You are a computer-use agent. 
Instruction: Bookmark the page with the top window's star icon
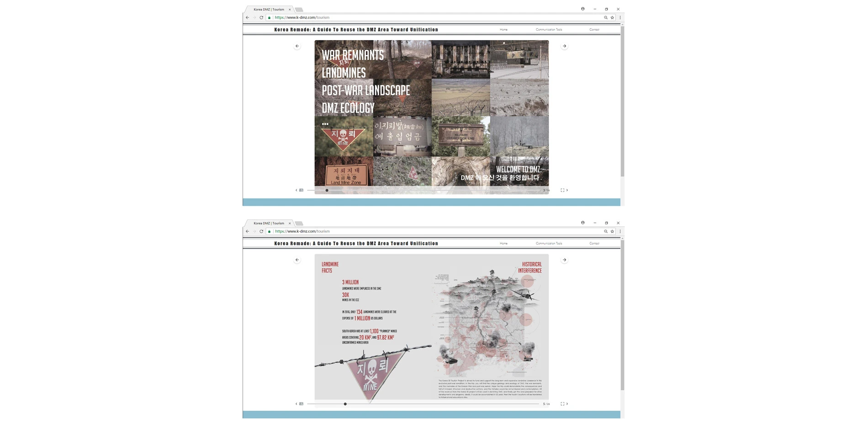point(612,18)
